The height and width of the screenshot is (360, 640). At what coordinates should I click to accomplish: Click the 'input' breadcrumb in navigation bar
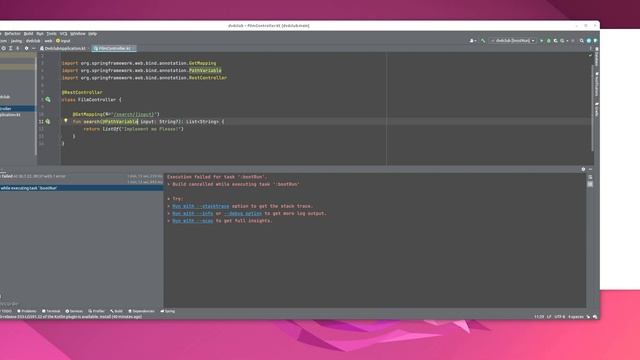click(x=63, y=41)
